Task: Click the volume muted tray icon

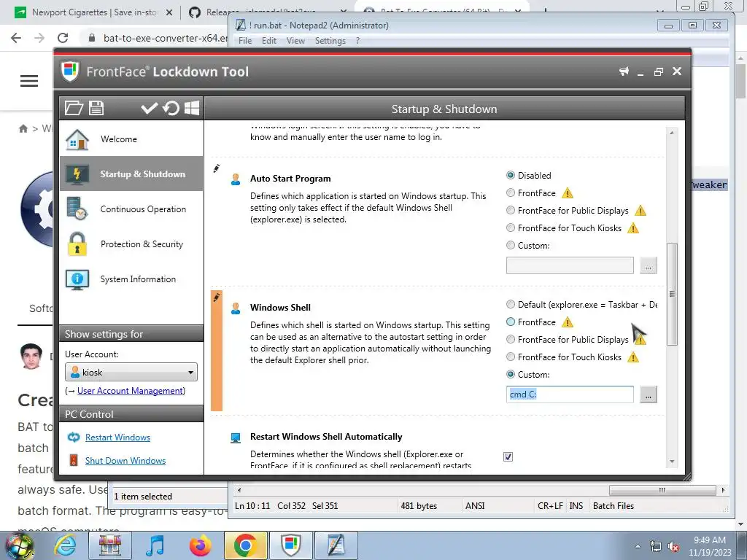Action: (x=673, y=547)
